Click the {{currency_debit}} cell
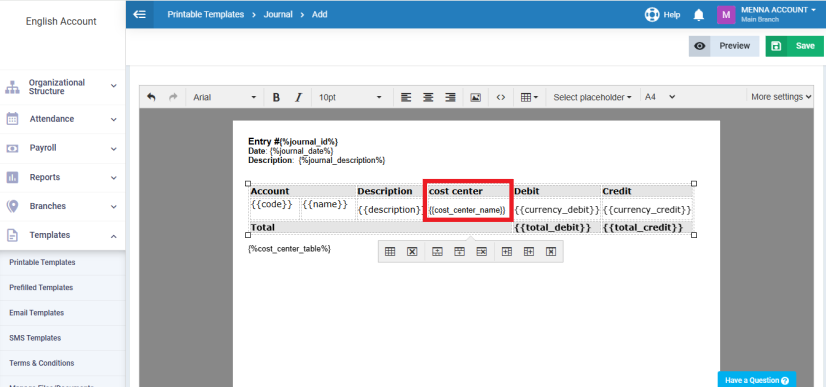Viewport: 826px width, 387px height. [x=557, y=210]
